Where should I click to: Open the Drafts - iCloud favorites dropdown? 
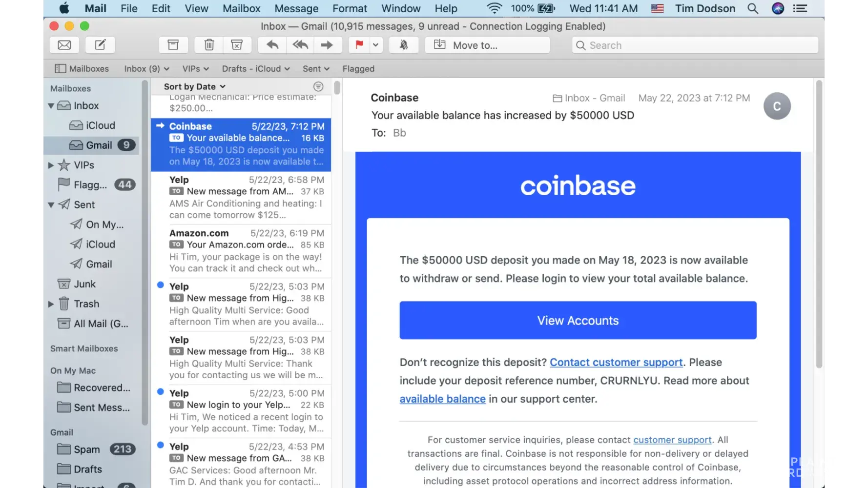coord(256,69)
